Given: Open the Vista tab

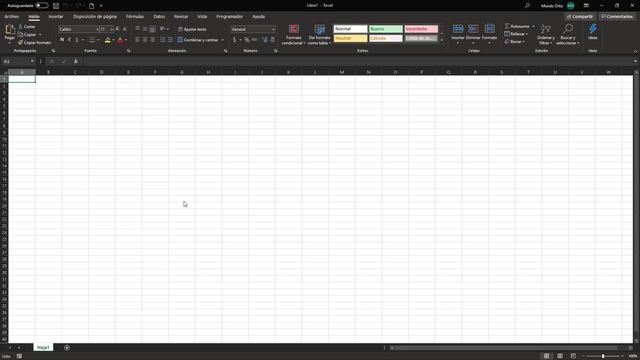Looking at the screenshot, I should click(202, 17).
